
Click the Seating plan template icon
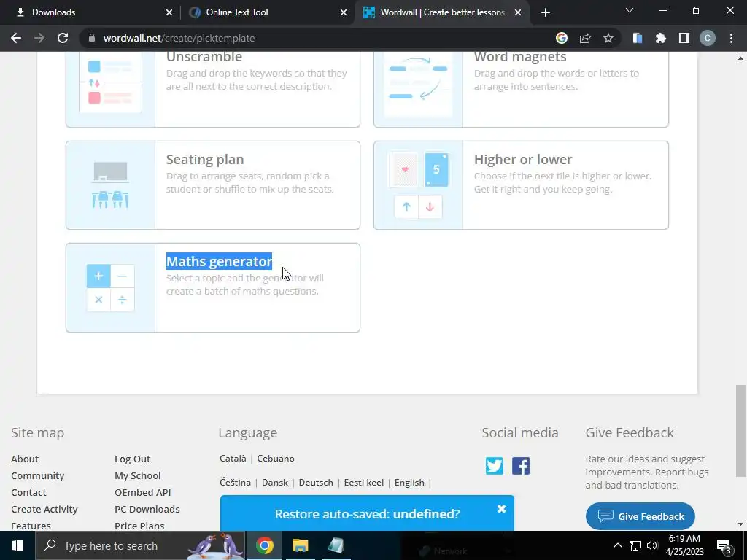111,184
